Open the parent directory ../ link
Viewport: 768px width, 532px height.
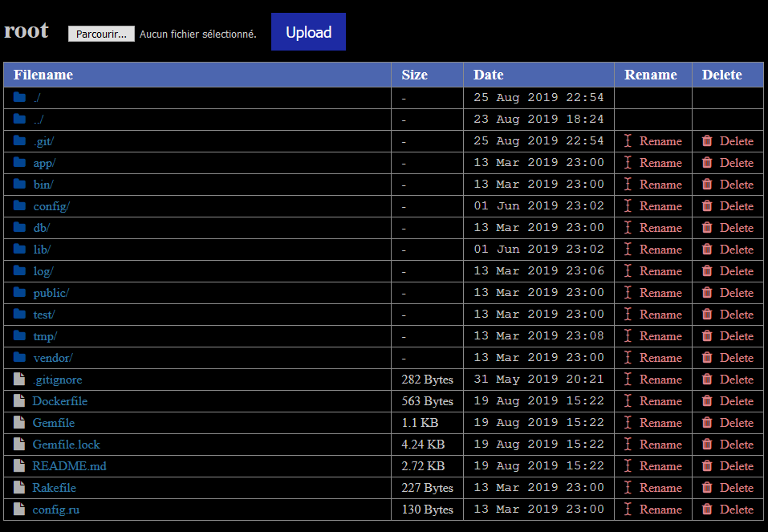[39, 120]
